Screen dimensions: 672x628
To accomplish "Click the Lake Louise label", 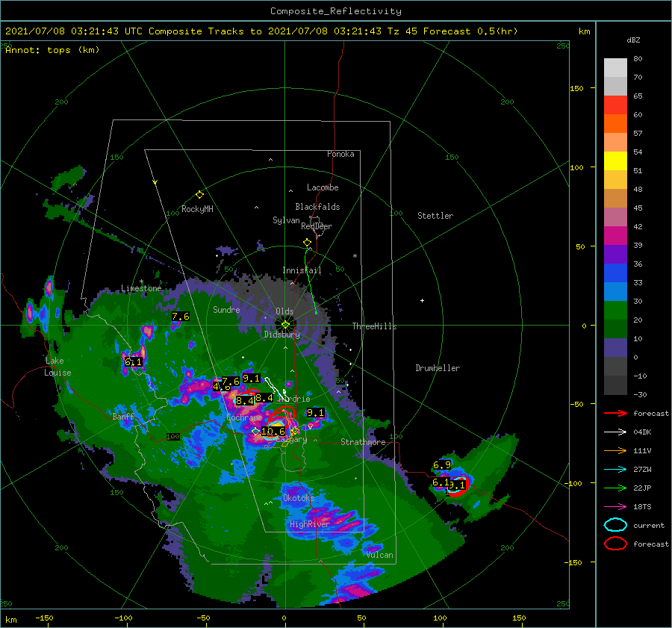I will point(57,367).
